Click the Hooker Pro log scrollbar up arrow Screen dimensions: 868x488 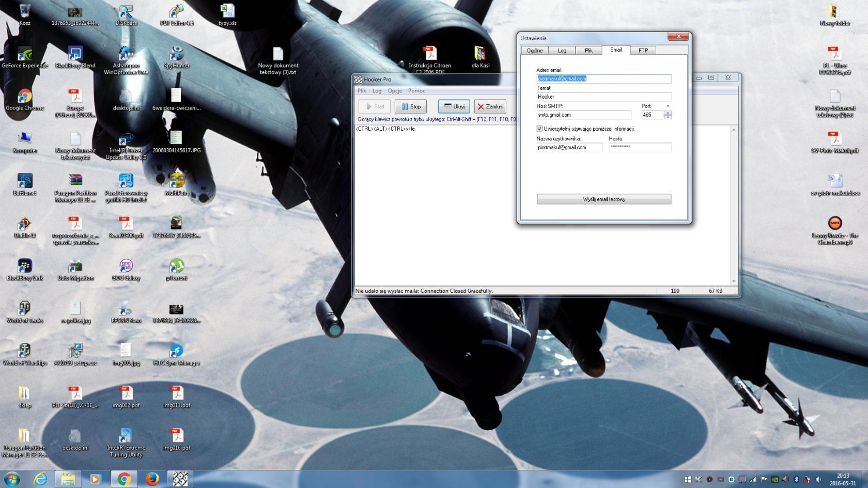tap(734, 129)
